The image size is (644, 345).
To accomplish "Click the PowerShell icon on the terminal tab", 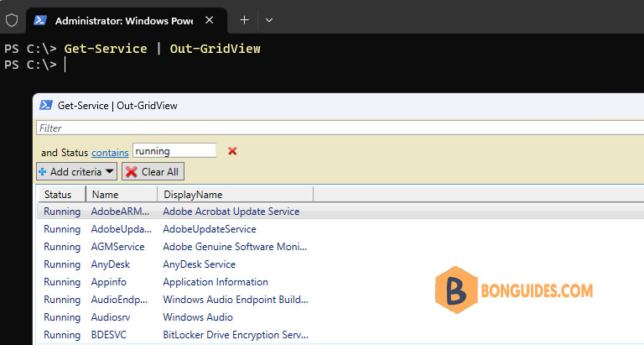I will pyautogui.click(x=40, y=20).
